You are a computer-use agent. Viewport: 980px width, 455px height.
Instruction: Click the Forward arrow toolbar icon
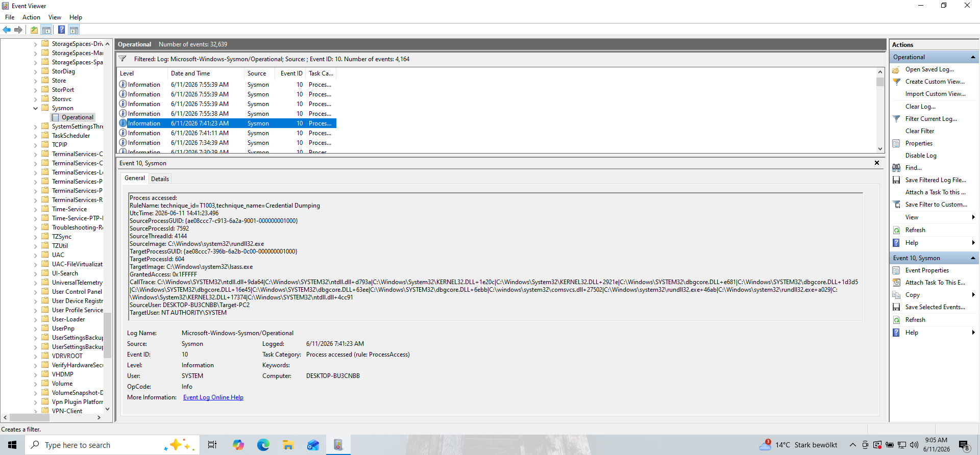(18, 30)
